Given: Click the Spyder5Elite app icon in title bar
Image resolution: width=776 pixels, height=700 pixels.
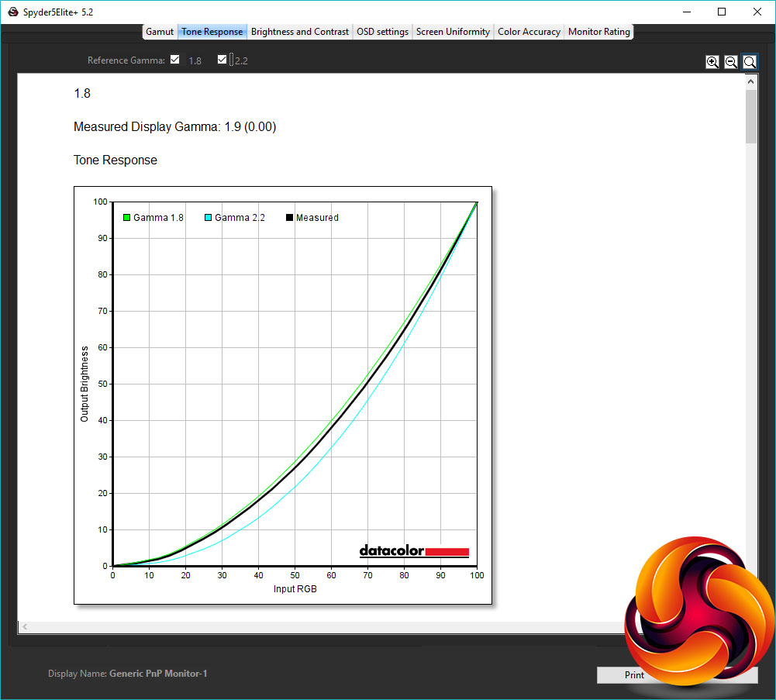Looking at the screenshot, I should (13, 12).
